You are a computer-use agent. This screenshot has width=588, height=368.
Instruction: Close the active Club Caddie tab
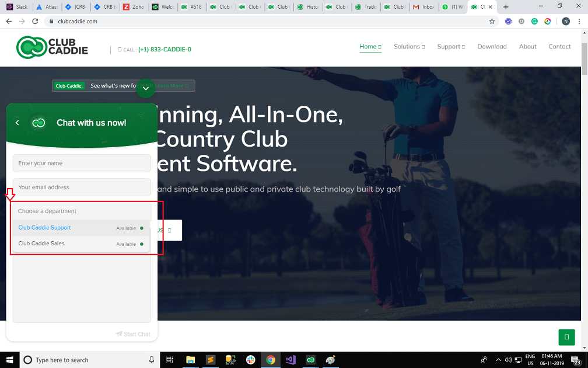point(490,7)
